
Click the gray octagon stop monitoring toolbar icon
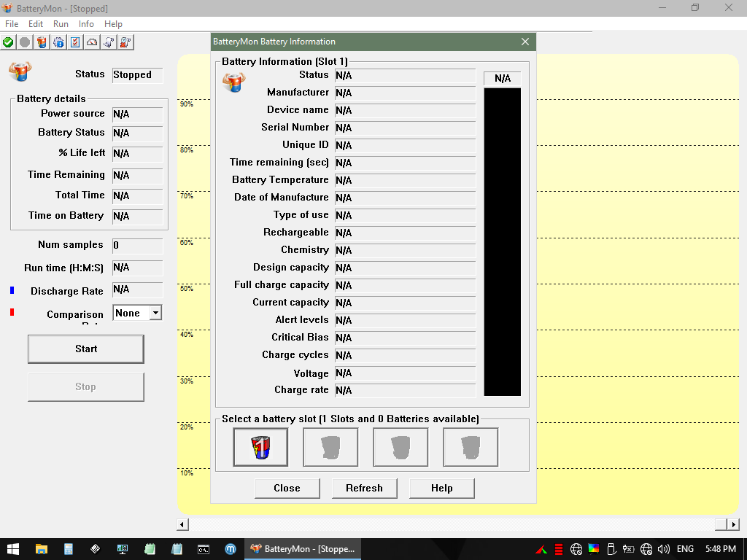coord(25,42)
